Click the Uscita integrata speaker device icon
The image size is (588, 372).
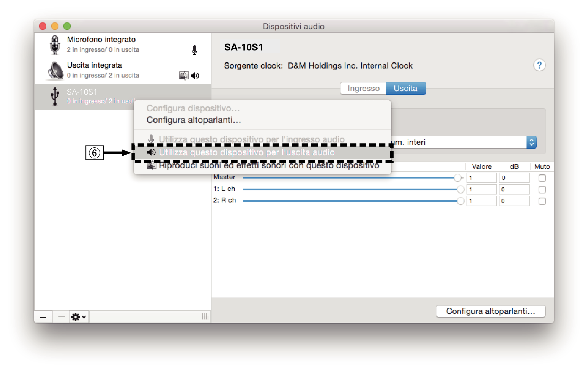point(55,70)
